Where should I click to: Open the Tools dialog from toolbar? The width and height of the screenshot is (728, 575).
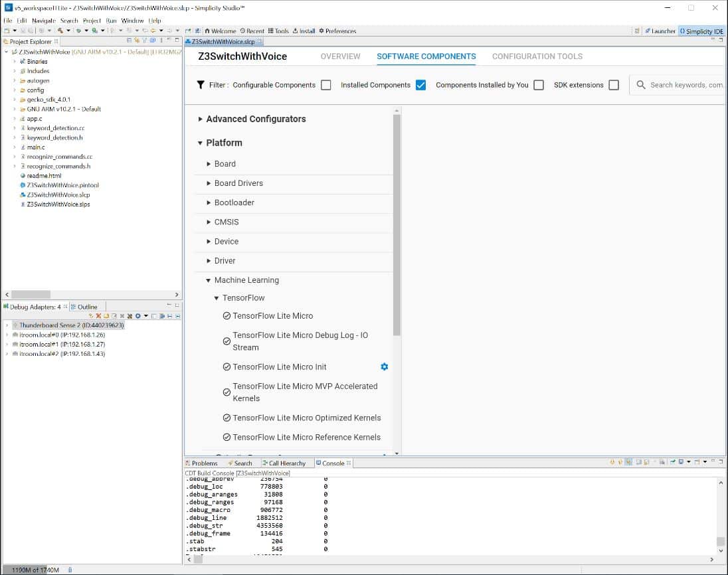click(x=278, y=31)
